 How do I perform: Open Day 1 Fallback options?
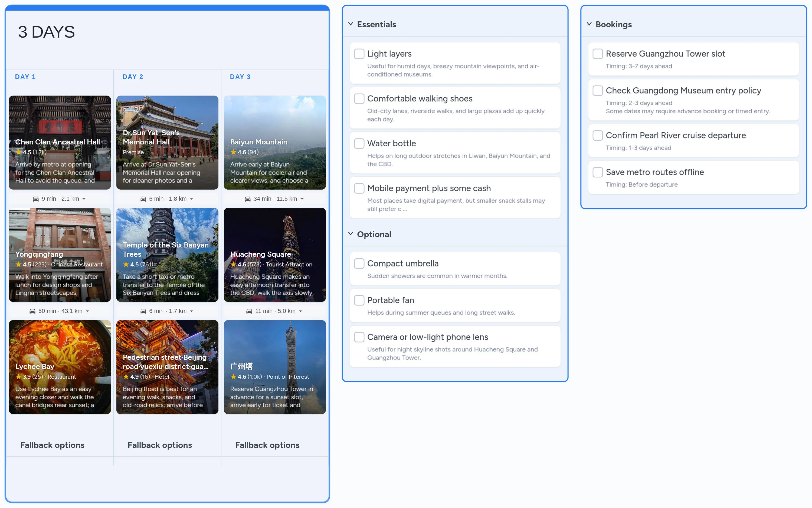pyautogui.click(x=52, y=445)
